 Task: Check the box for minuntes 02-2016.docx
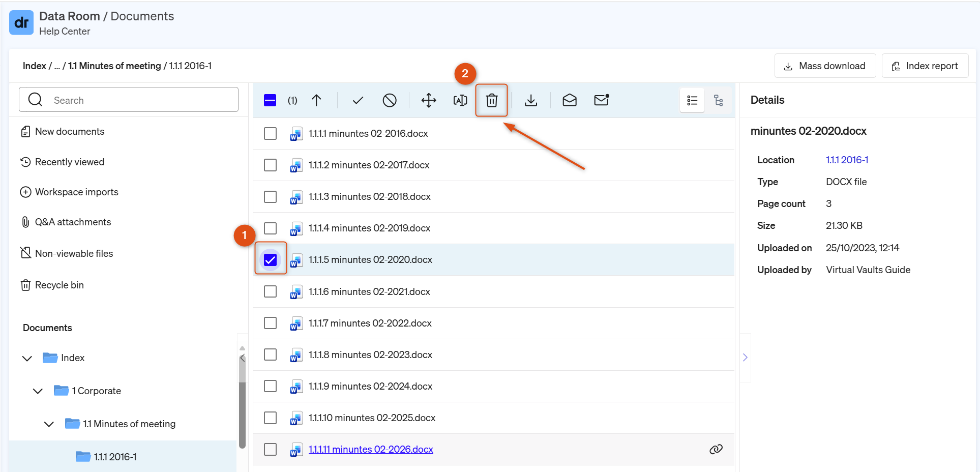271,133
